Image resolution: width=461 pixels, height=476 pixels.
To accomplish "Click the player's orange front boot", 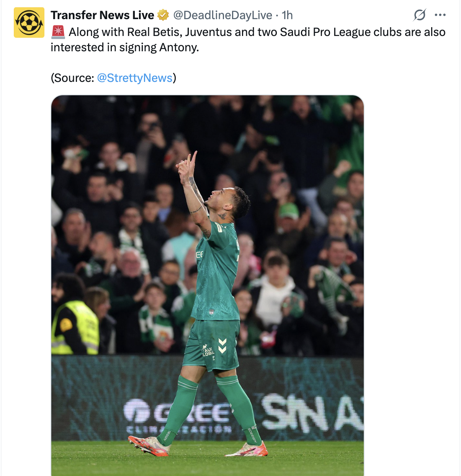I will tap(149, 445).
